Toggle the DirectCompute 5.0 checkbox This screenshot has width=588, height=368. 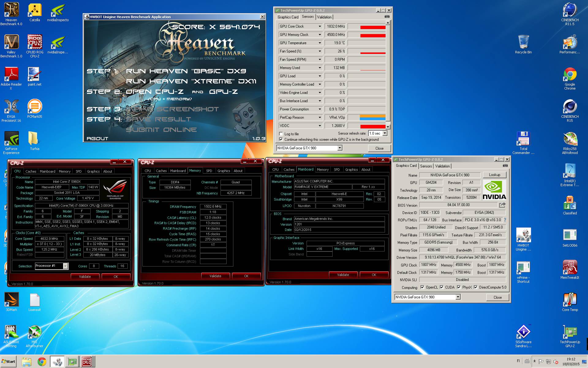(x=476, y=287)
